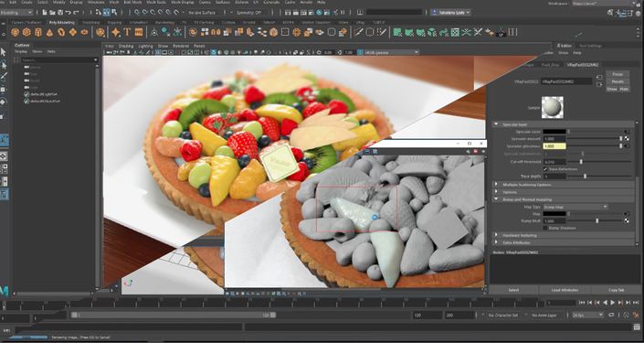Click the Trace depth slider track
This screenshot has width=644, height=343.
(x=599, y=177)
